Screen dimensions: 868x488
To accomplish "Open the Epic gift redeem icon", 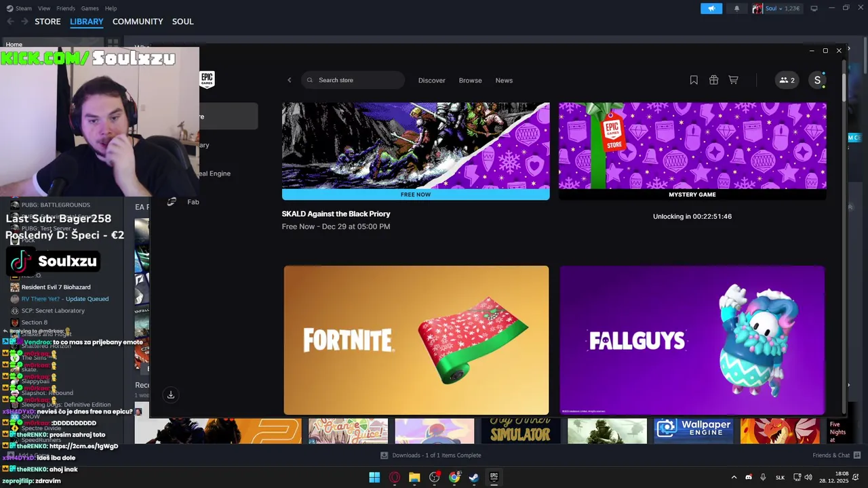I will coord(713,80).
